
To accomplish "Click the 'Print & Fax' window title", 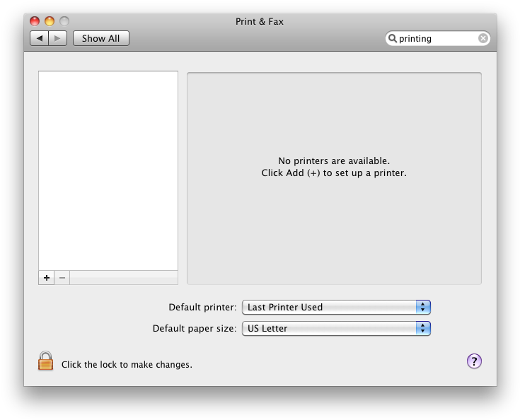I will pyautogui.click(x=260, y=21).
